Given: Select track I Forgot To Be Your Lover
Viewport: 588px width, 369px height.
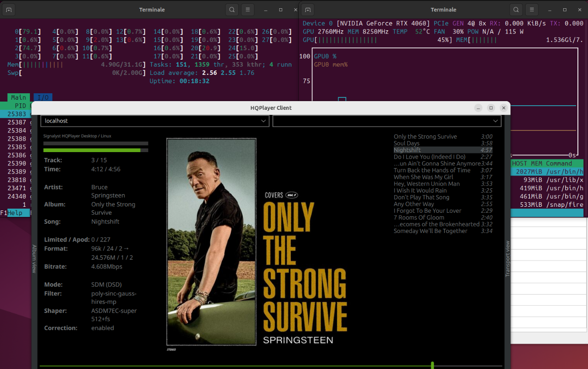Looking at the screenshot, I should click(443, 210).
